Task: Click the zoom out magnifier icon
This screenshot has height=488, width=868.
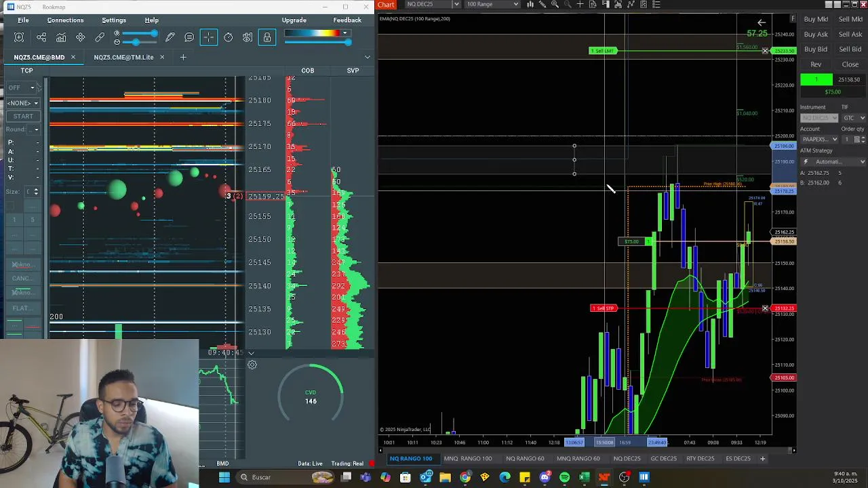Action: [x=568, y=4]
